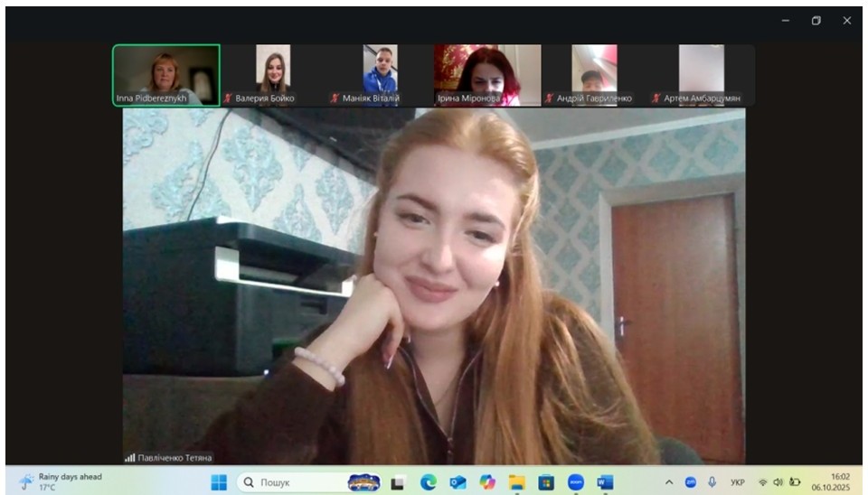Click the microphone icon in system tray
This screenshot has height=495, width=868.
tap(712, 482)
